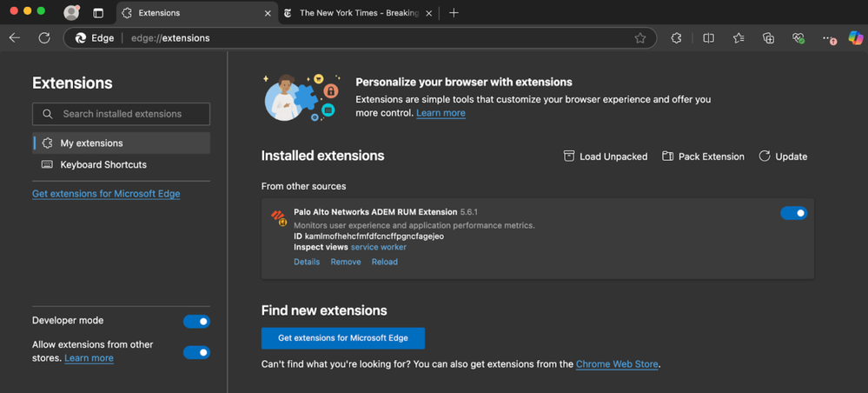Image resolution: width=868 pixels, height=393 pixels.
Task: Disable the Palo Alto ADEM RUM extension
Action: coord(793,213)
